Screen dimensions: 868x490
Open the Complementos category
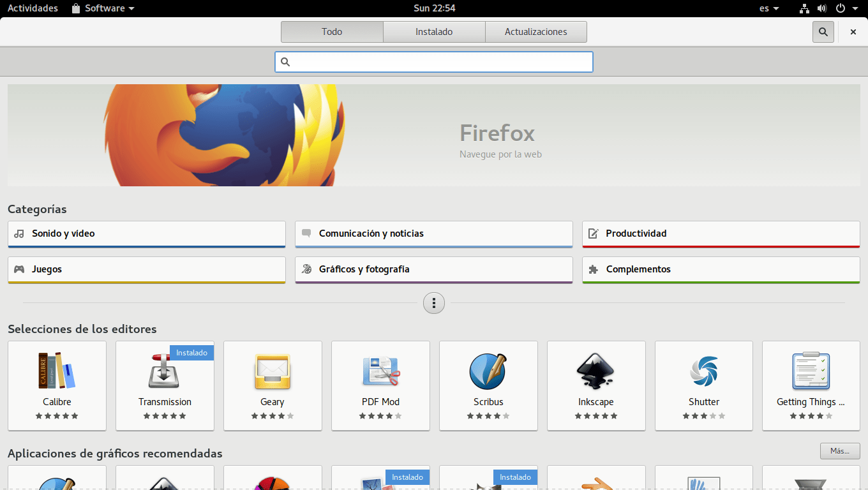click(x=721, y=270)
